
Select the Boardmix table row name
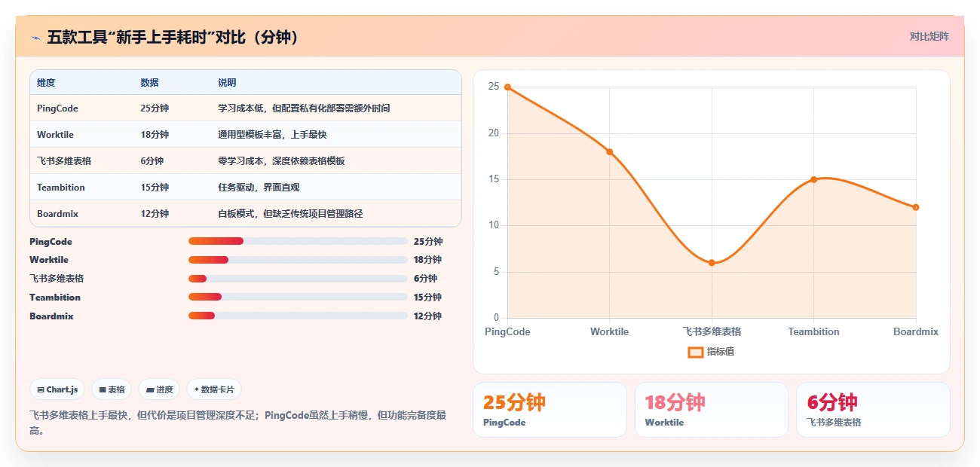click(x=57, y=214)
